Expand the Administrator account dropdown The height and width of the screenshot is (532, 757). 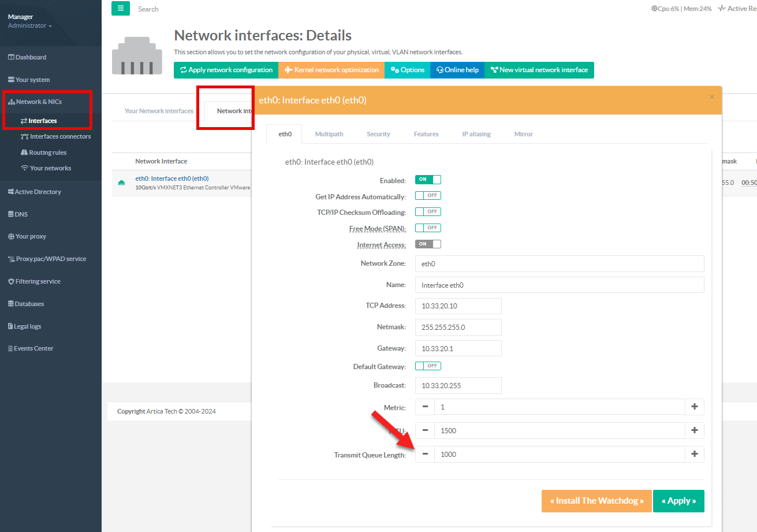30,26
